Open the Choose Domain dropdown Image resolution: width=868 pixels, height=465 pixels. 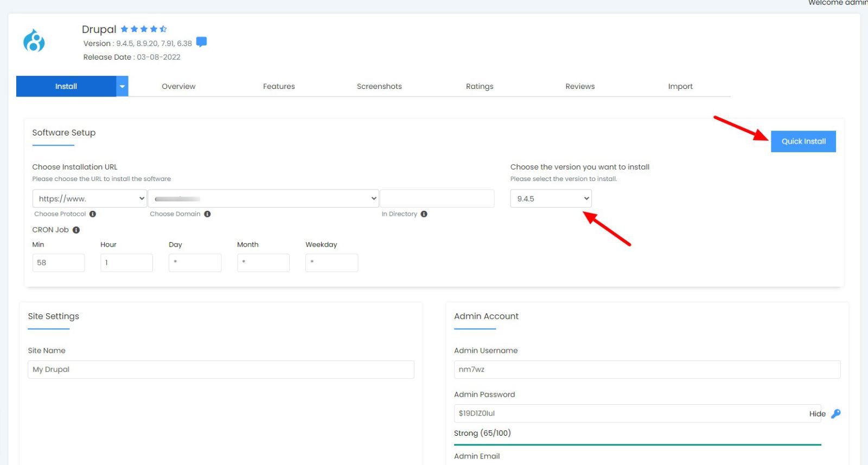(263, 198)
